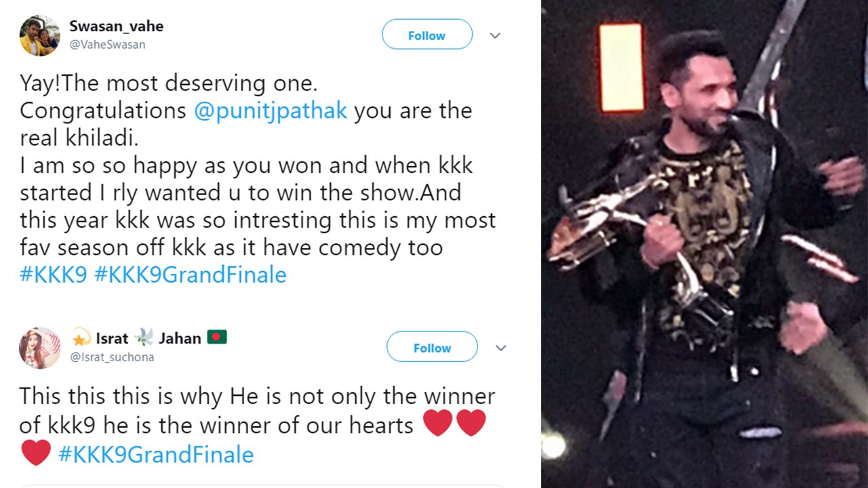The image size is (868, 488).
Task: Click the red heart before #KKK9GrandFinale
Action: [36, 453]
